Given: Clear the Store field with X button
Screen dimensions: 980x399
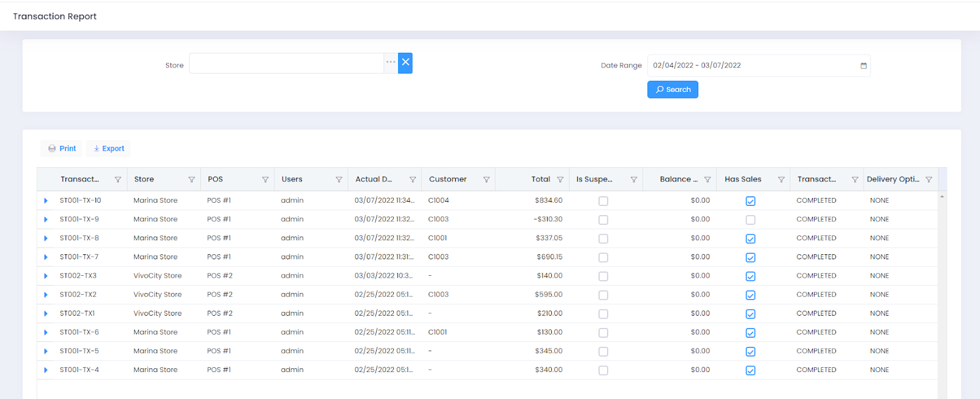Looking at the screenshot, I should click(405, 63).
